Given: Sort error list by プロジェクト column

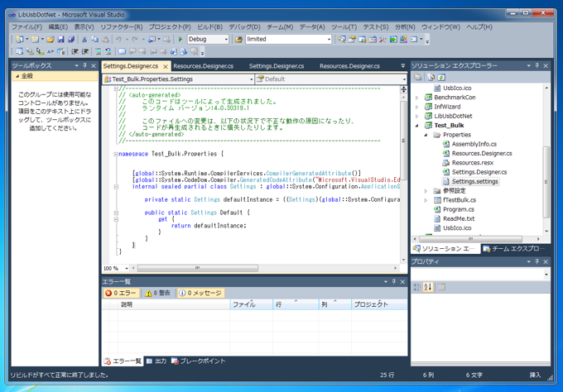Looking at the screenshot, I should pos(379,304).
